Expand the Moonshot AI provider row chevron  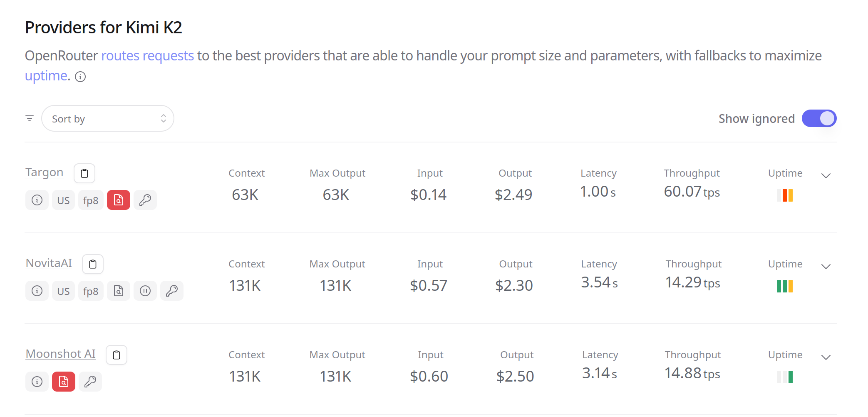click(826, 357)
